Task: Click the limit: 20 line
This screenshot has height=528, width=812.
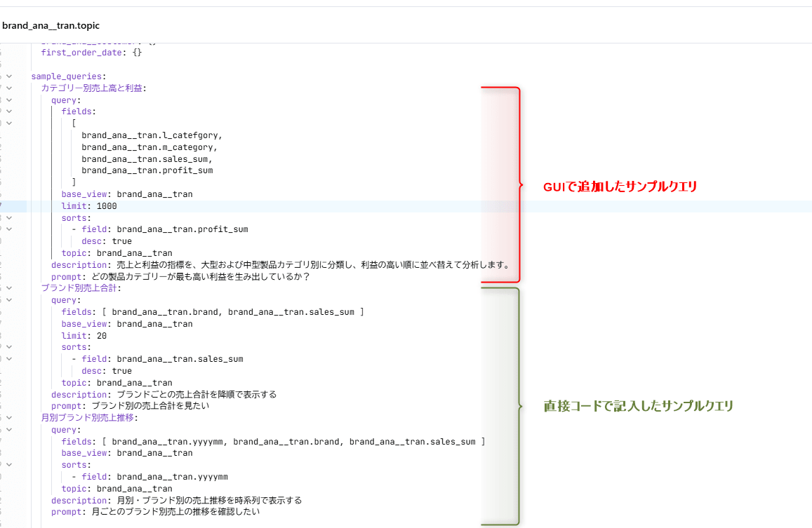Action: click(84, 335)
